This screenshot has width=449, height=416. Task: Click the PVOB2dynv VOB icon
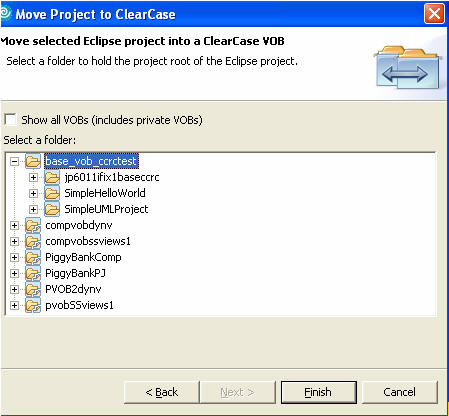pos(33,289)
